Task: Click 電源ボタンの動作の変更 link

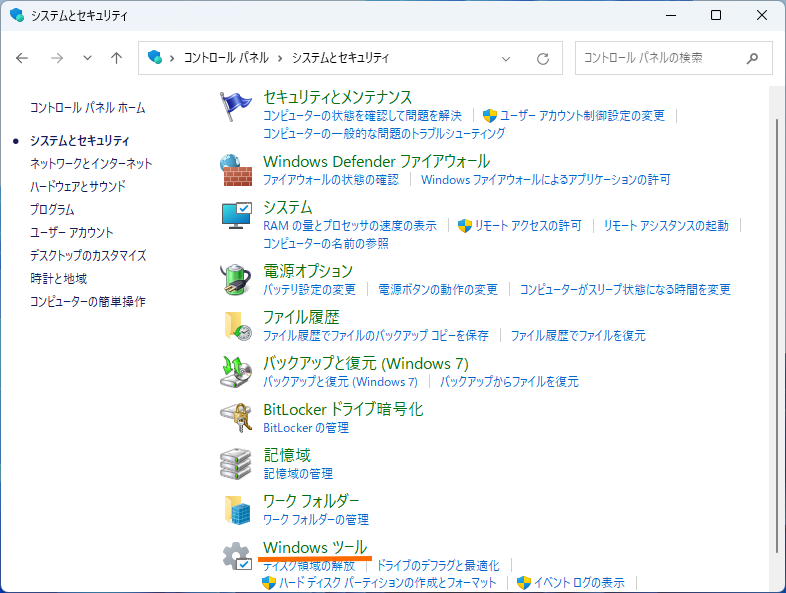Action: click(438, 289)
